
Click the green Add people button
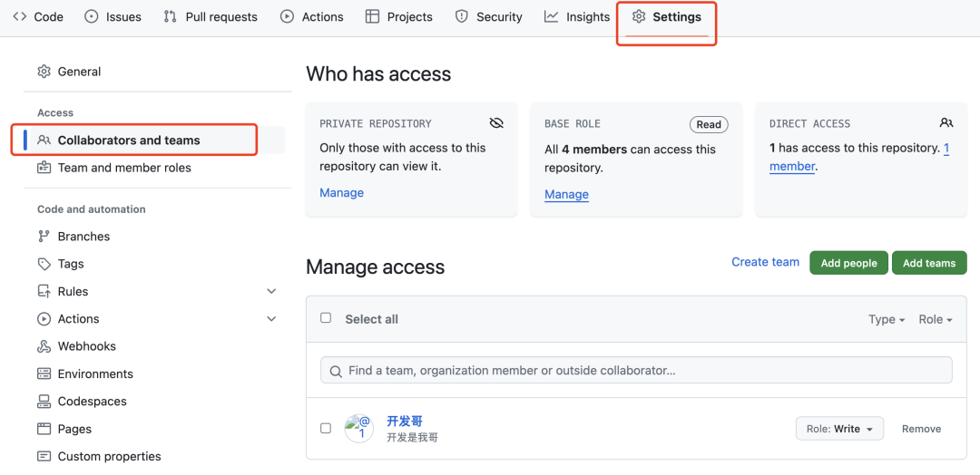(848, 263)
